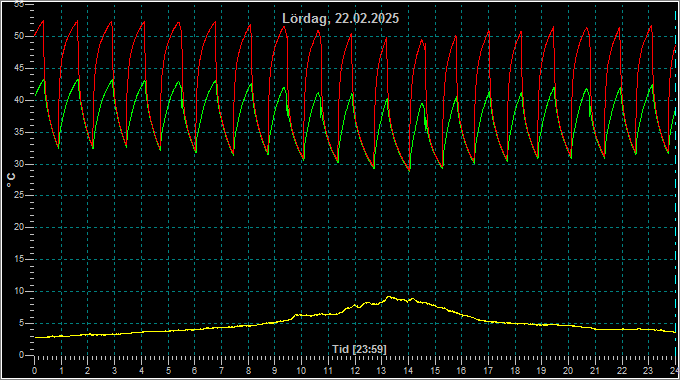Click hour 3 on the time axis
Screen dimensions: 680x380
tap(114, 371)
